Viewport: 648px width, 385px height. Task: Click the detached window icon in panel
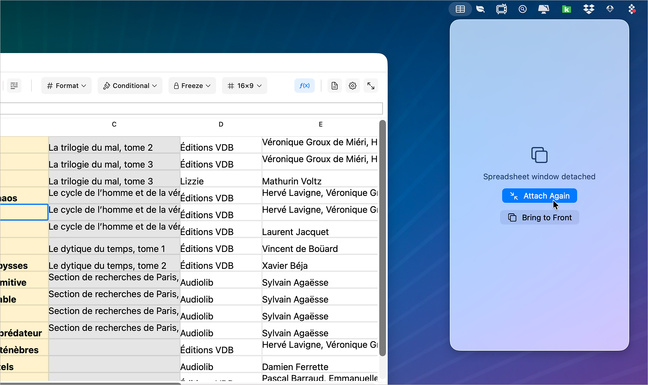pos(539,155)
